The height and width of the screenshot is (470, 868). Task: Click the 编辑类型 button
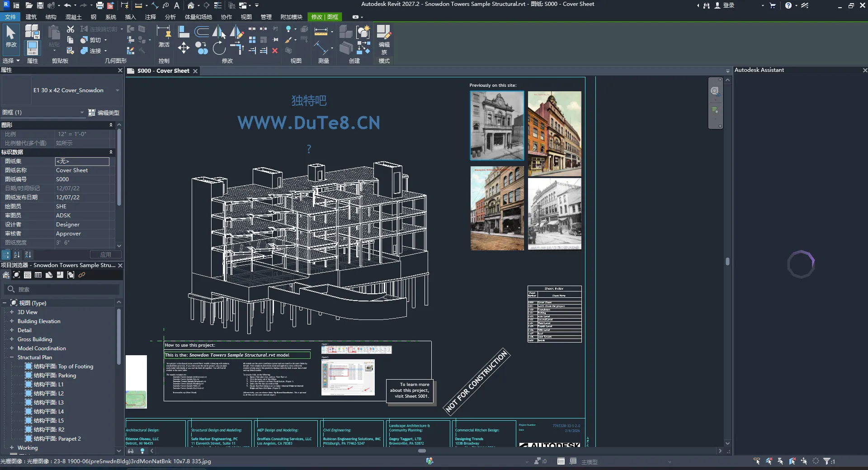click(104, 113)
